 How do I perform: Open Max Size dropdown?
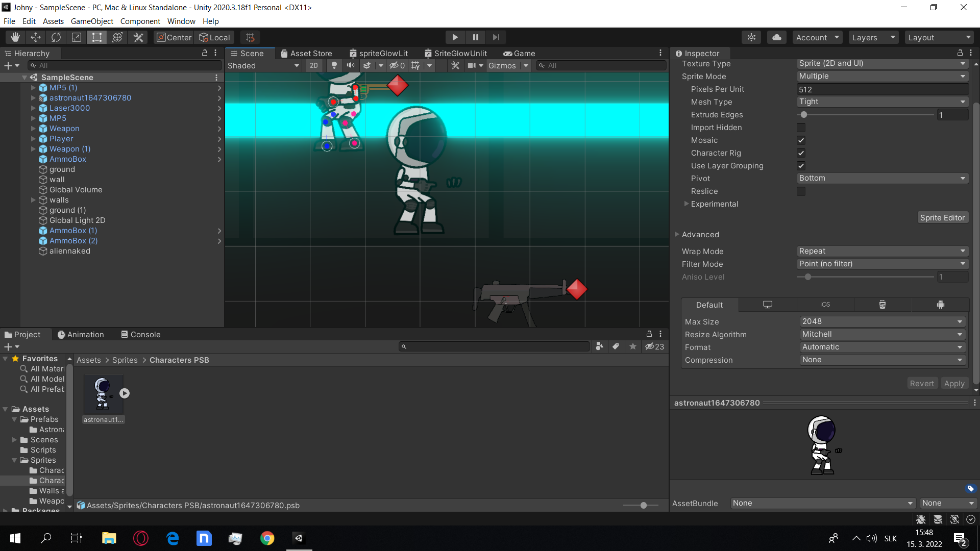pyautogui.click(x=883, y=321)
